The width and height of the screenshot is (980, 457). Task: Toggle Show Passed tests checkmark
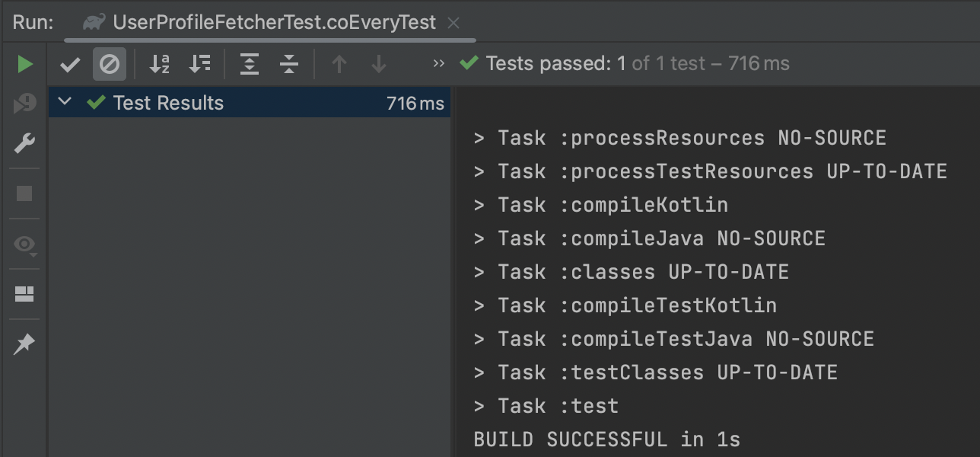[x=70, y=65]
